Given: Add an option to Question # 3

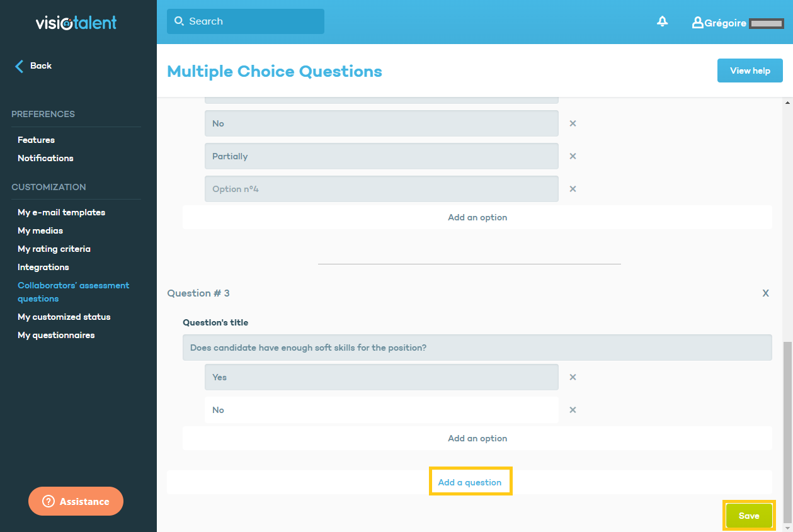Looking at the screenshot, I should pos(477,438).
